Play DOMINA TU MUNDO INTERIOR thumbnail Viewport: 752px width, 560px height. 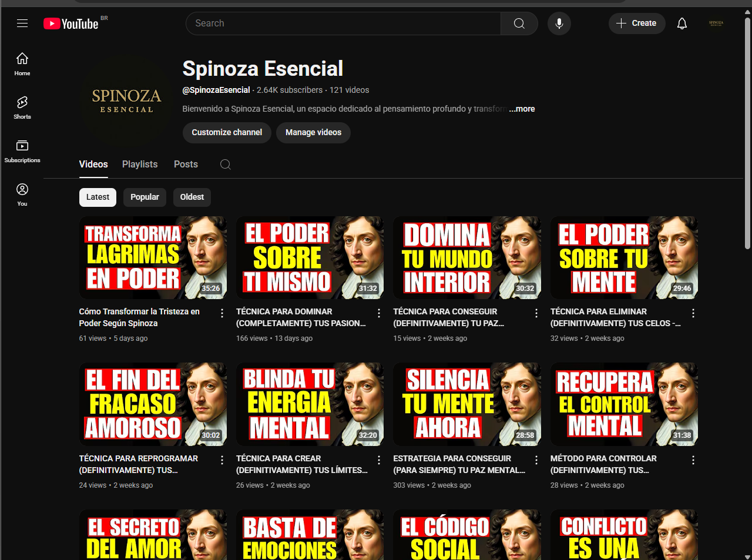pyautogui.click(x=467, y=257)
